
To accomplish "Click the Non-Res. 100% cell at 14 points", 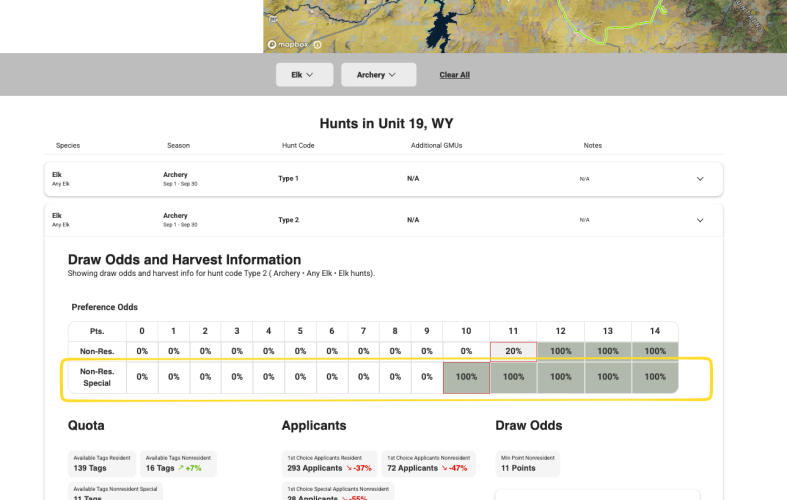I will tap(655, 351).
